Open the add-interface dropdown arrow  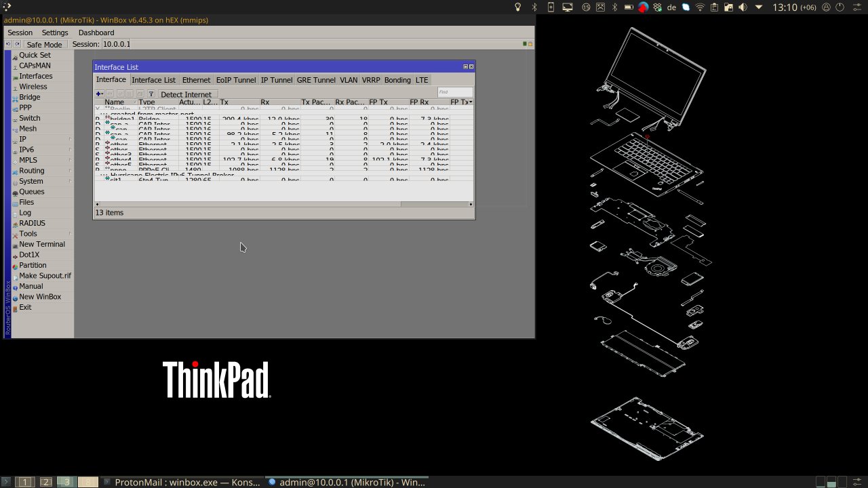[102, 94]
